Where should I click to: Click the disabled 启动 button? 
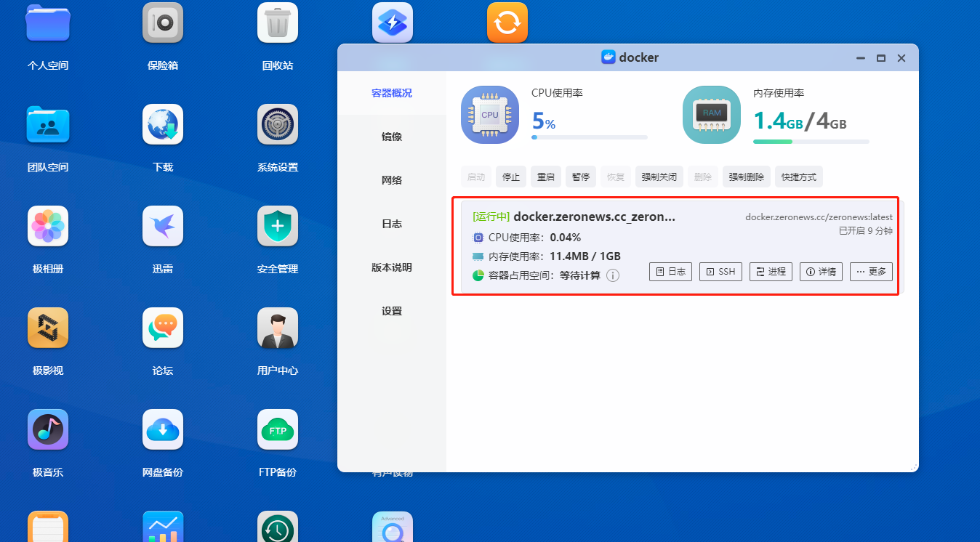coord(476,177)
